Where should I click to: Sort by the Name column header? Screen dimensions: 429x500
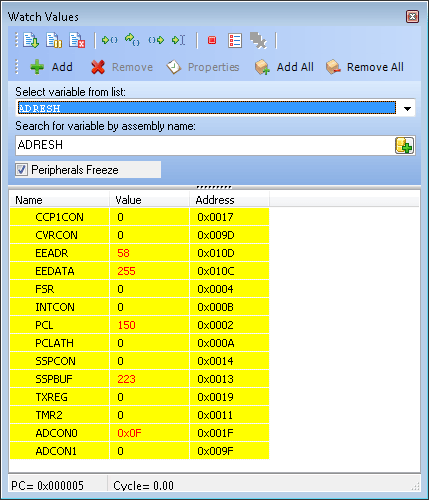[x=60, y=200]
